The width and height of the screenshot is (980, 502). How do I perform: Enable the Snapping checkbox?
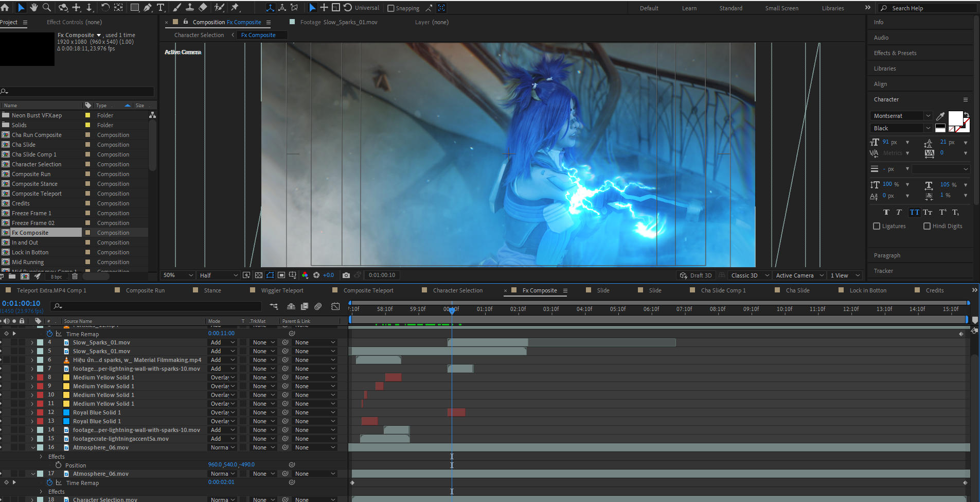coord(391,8)
